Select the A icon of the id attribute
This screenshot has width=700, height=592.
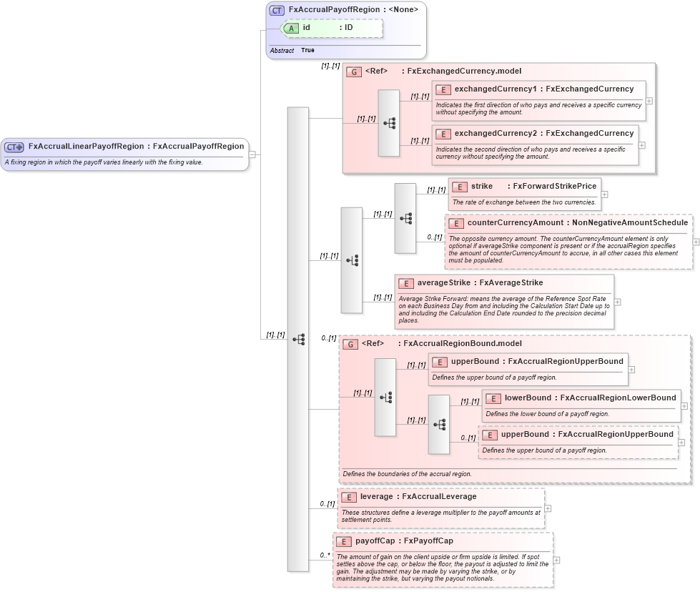coord(291,28)
